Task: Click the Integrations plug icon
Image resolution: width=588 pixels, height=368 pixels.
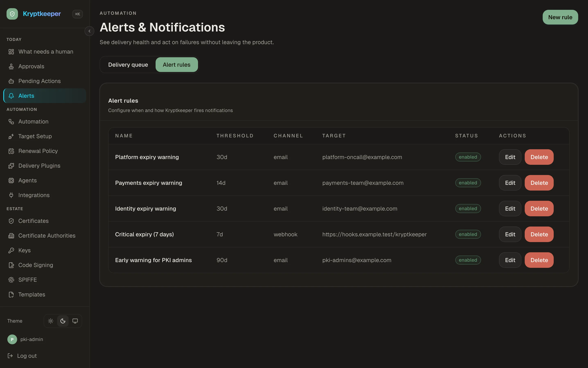Action: (x=11, y=195)
